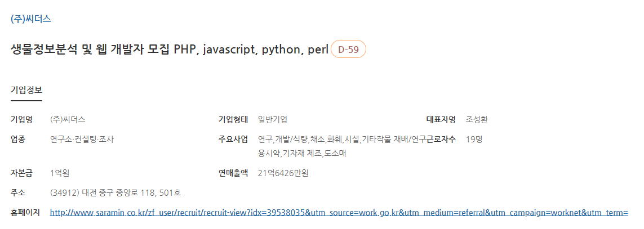644x229 pixels.
Task: Click the 대표자명 field label
Action: (441, 120)
